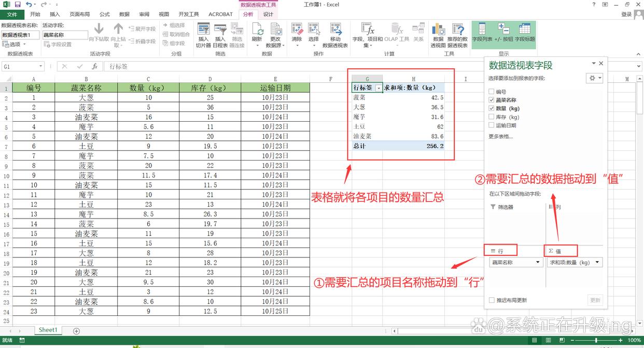Image resolution: width=644 pixels, height=348 pixels.
Task: Click the 更多表格... link
Action: (x=500, y=137)
